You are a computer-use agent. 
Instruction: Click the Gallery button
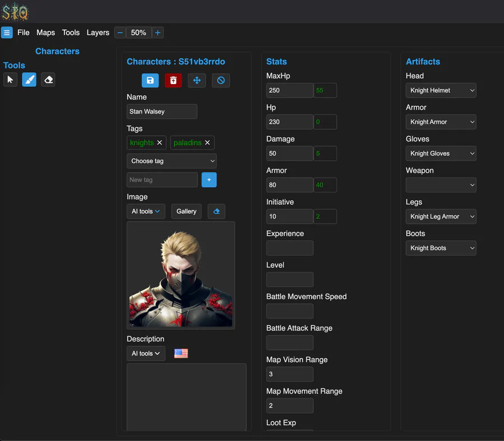click(x=186, y=212)
